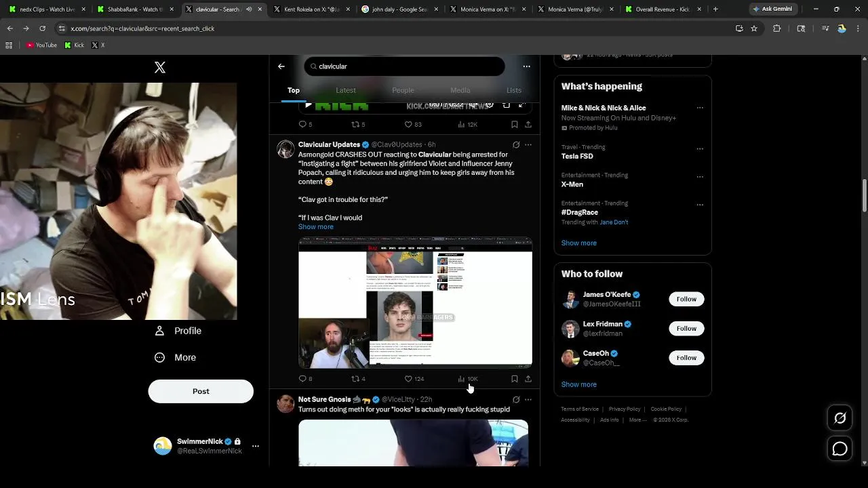The width and height of the screenshot is (868, 488).
Task: Play the video in top post
Action: point(309,106)
